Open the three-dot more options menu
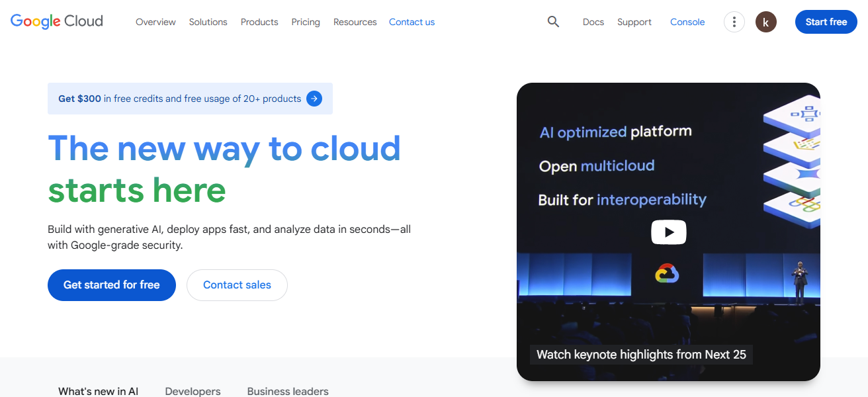 pos(734,21)
